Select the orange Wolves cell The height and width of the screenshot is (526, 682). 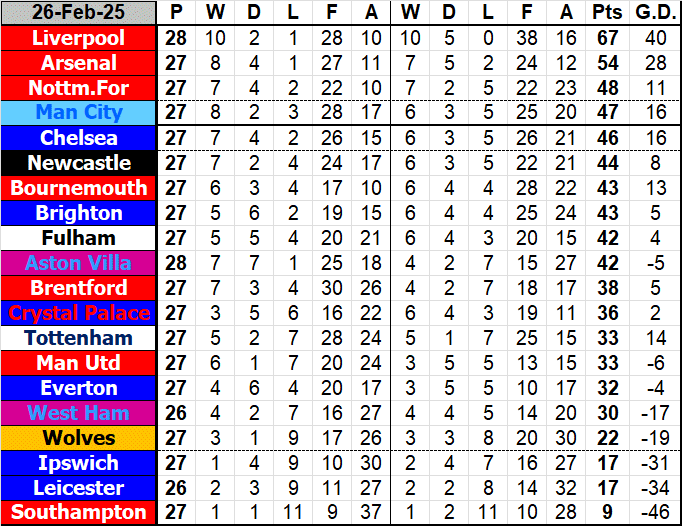pos(79,438)
